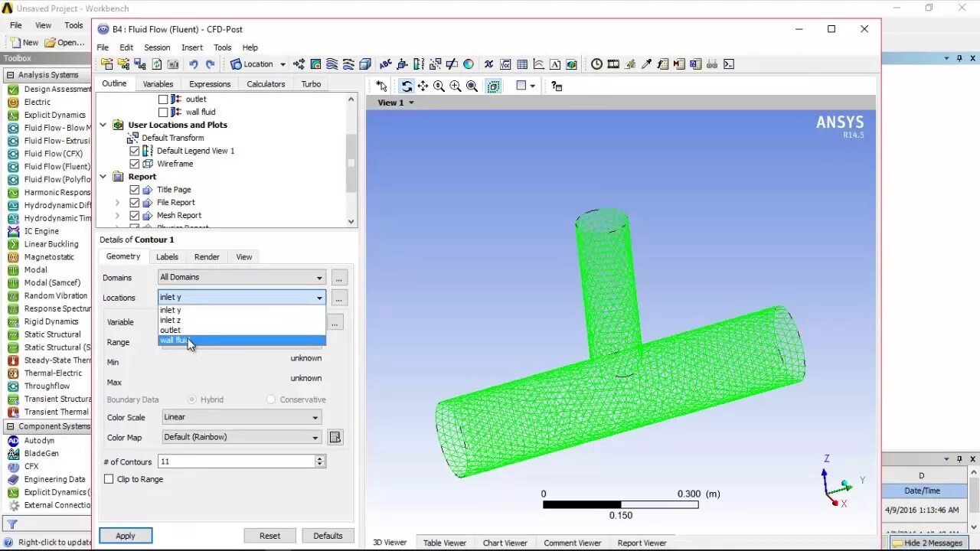Click the Save State toolbar icon
The image size is (980, 551).
[139, 64]
